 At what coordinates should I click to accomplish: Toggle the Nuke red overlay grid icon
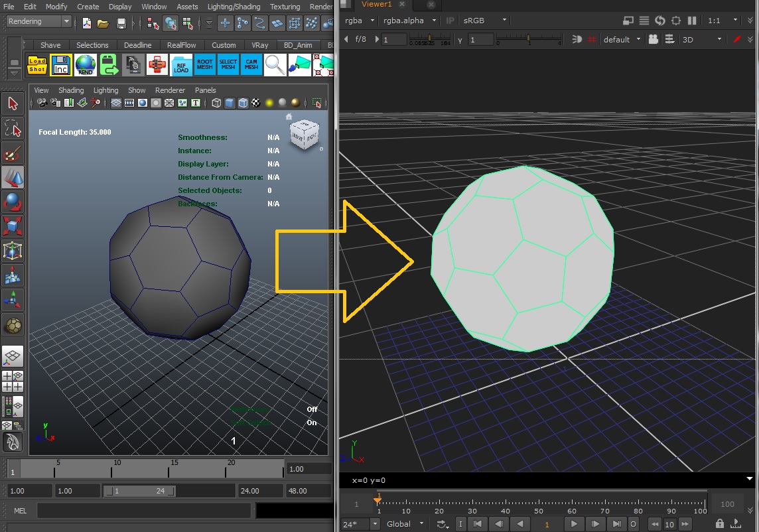click(592, 39)
